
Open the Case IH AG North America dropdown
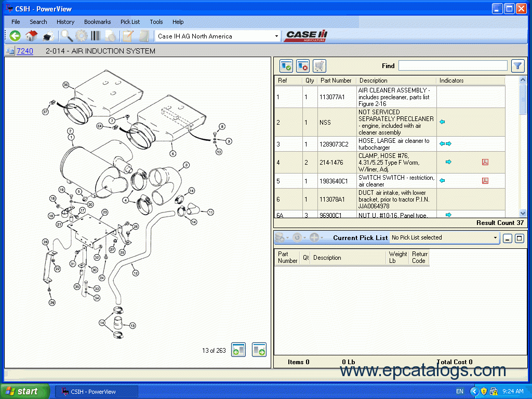(x=276, y=36)
